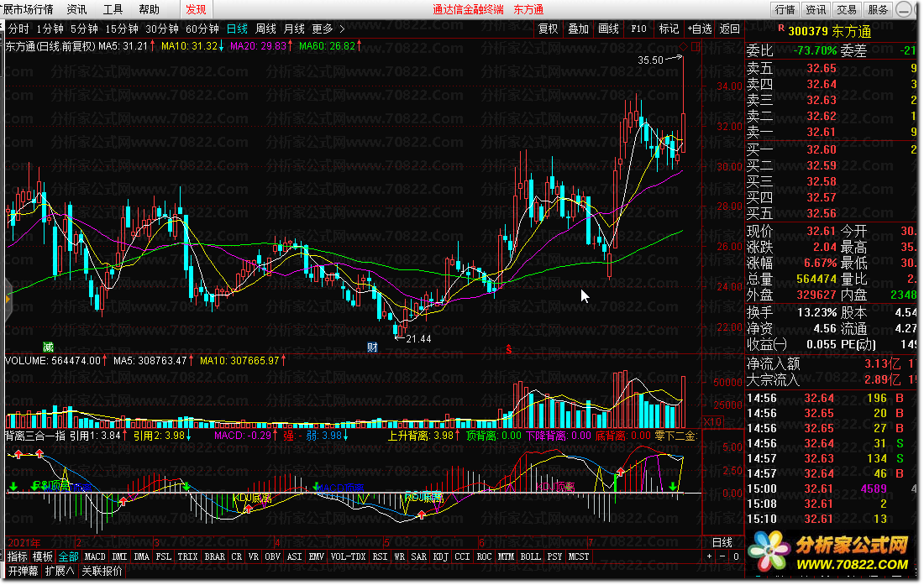This screenshot has width=924, height=585.
Task: Click the 交易 trade button
Action: (847, 9)
